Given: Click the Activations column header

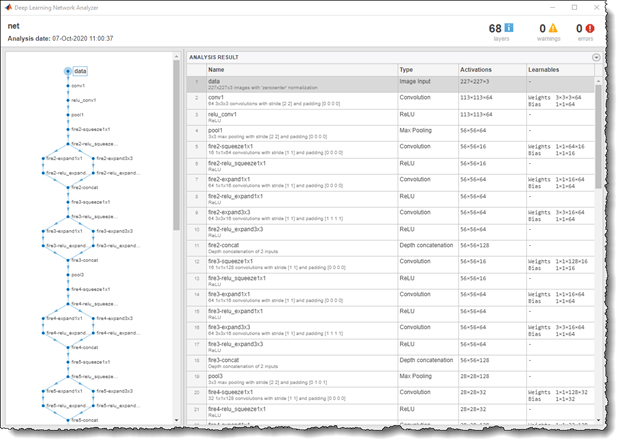Looking at the screenshot, I should (492, 70).
